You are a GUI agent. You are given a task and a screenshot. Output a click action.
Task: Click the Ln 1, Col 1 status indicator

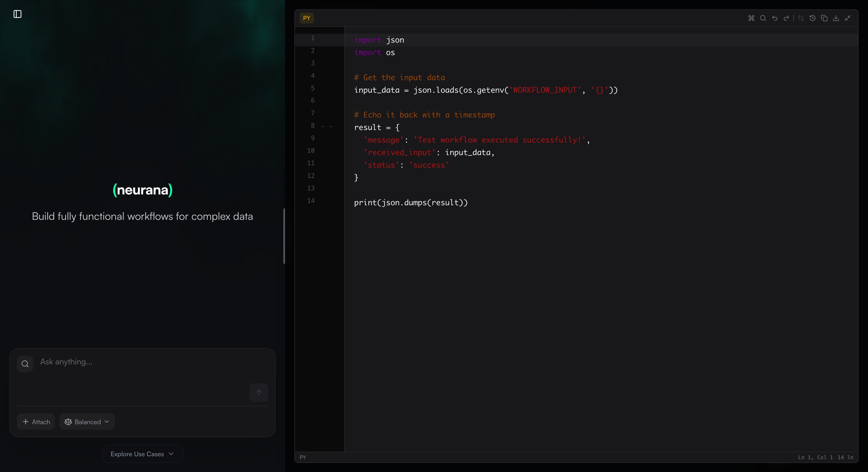(815, 457)
